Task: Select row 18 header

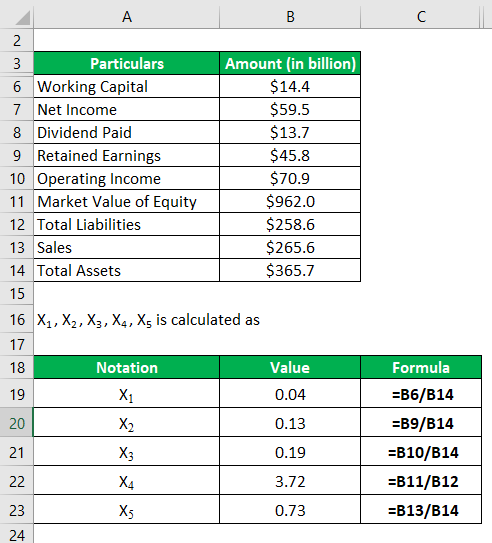Action: [17, 367]
